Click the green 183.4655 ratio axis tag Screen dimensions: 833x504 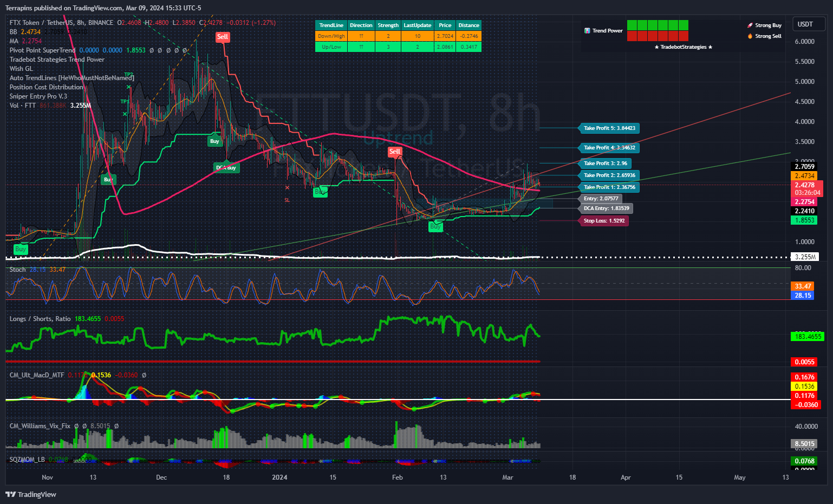(808, 337)
